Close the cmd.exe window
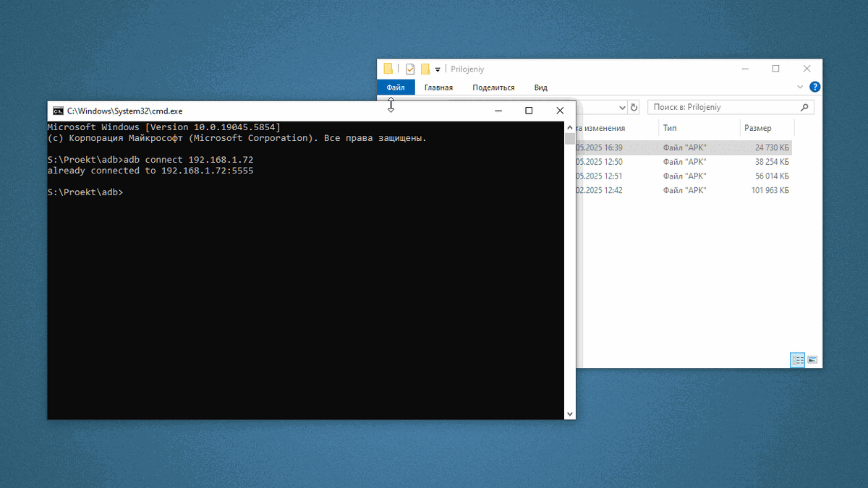 click(x=560, y=111)
